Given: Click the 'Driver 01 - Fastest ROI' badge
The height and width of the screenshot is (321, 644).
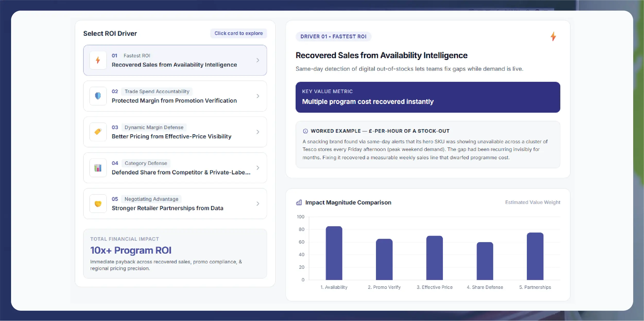Looking at the screenshot, I should click(333, 37).
